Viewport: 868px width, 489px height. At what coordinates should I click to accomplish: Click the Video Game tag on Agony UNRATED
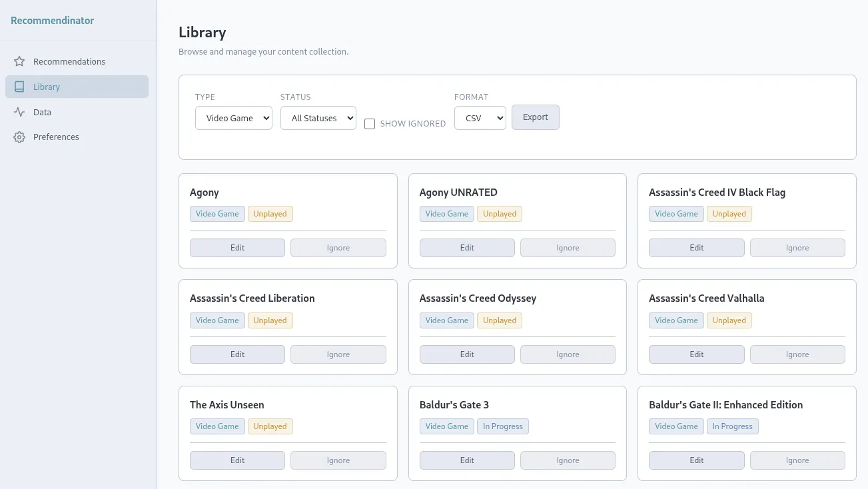[447, 214]
